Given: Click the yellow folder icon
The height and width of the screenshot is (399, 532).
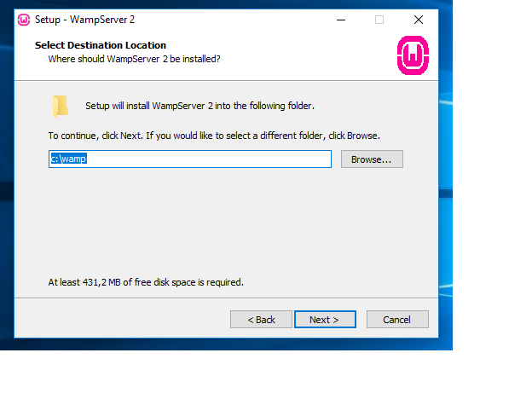Looking at the screenshot, I should 61,107.
